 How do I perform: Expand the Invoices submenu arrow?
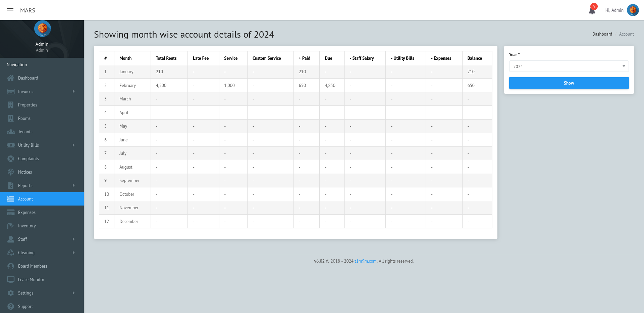click(73, 91)
